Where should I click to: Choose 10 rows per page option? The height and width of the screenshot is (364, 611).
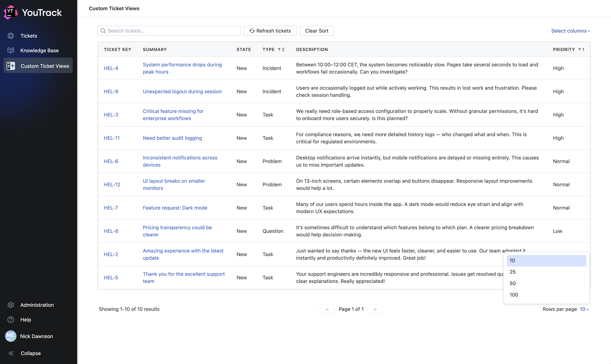coord(546,261)
